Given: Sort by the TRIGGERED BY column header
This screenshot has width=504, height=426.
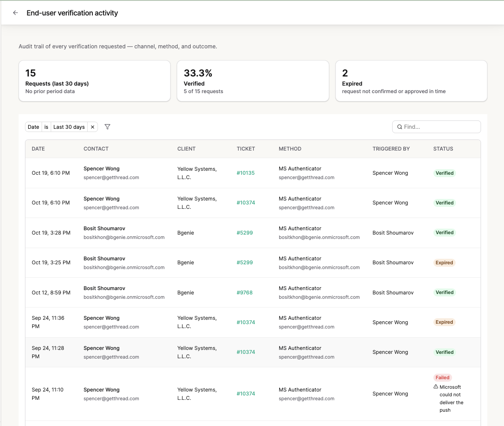Looking at the screenshot, I should tap(391, 149).
